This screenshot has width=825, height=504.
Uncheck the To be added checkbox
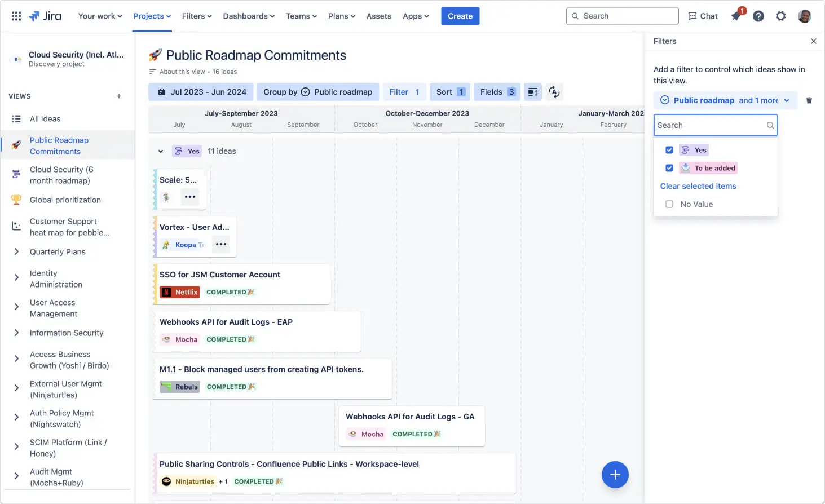point(669,168)
